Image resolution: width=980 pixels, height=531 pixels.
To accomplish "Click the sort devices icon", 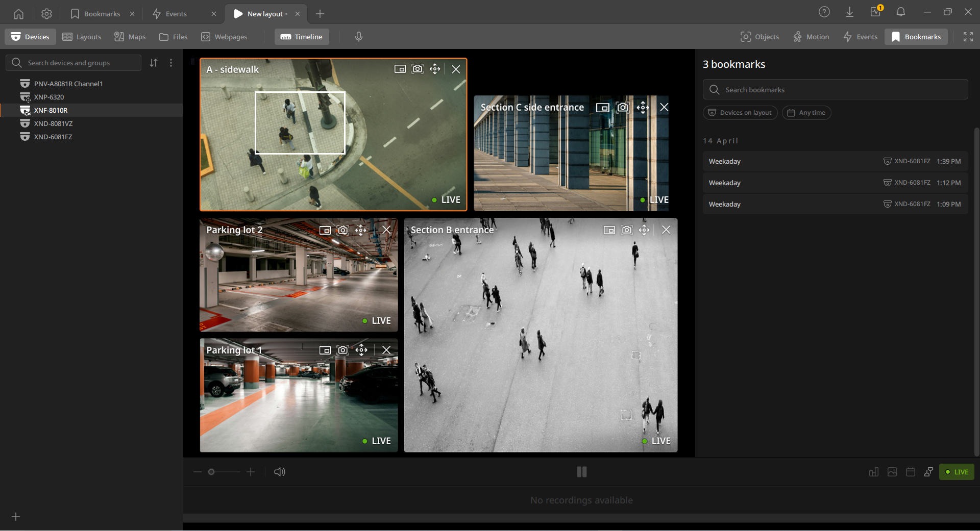I will 154,63.
